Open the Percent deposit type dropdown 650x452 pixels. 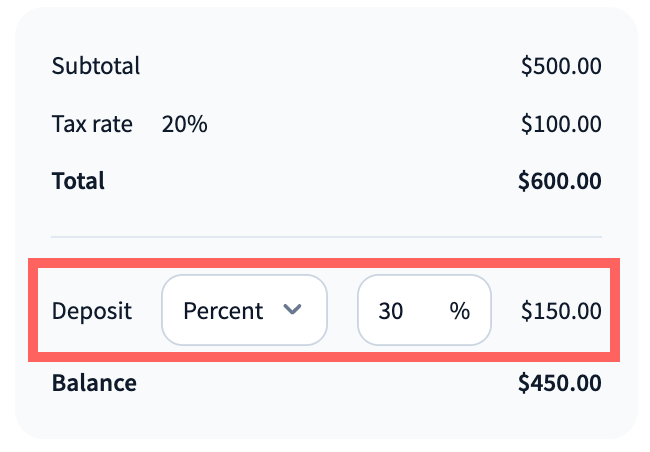point(244,311)
